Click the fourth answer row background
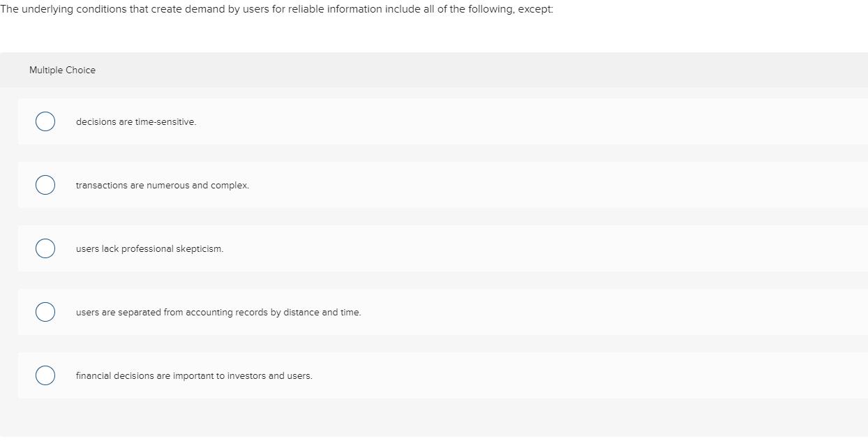The height and width of the screenshot is (441, 868). click(x=488, y=312)
